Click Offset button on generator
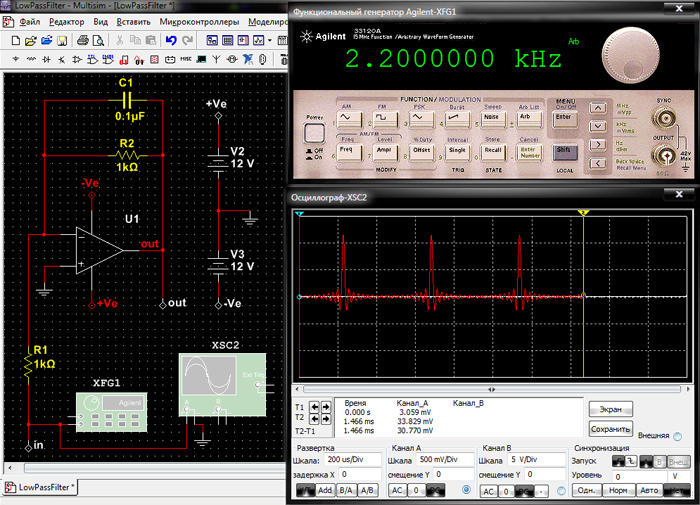The width and height of the screenshot is (700, 505). [421, 152]
